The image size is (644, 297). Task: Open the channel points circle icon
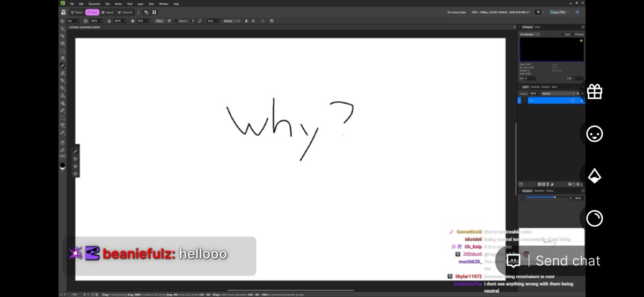point(594,218)
